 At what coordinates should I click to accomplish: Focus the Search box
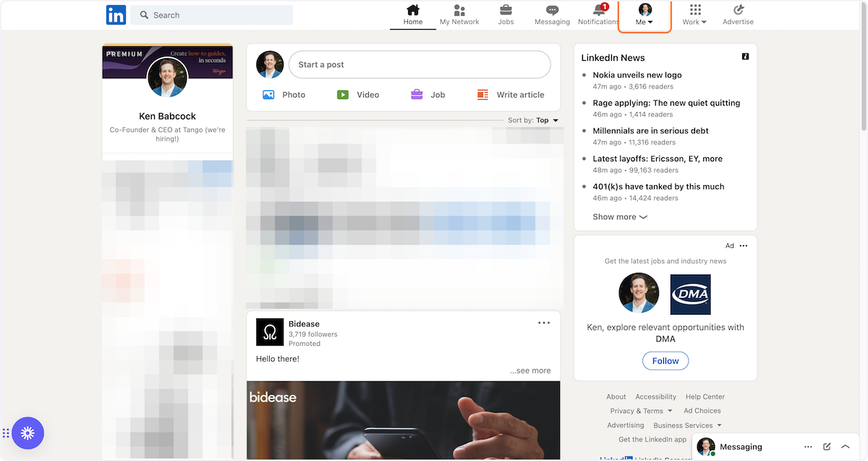[212, 15]
